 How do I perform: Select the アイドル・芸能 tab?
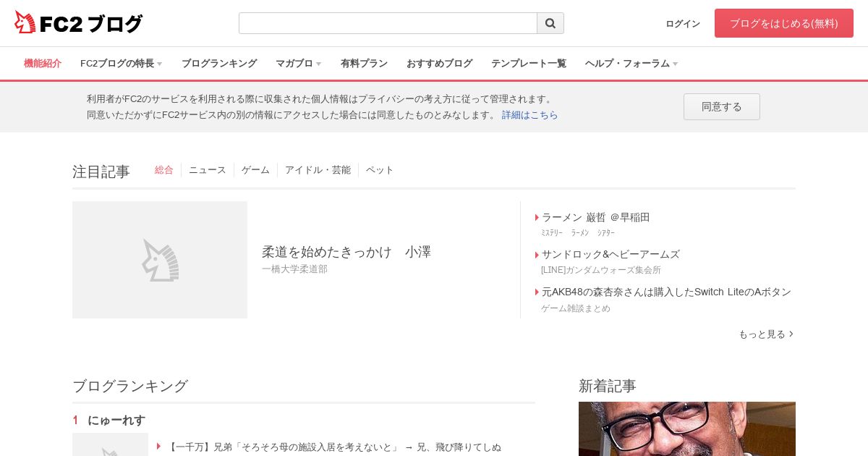tap(318, 169)
